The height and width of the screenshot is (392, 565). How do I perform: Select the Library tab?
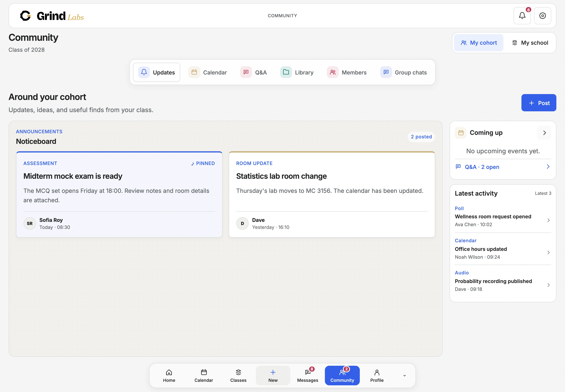(x=297, y=72)
